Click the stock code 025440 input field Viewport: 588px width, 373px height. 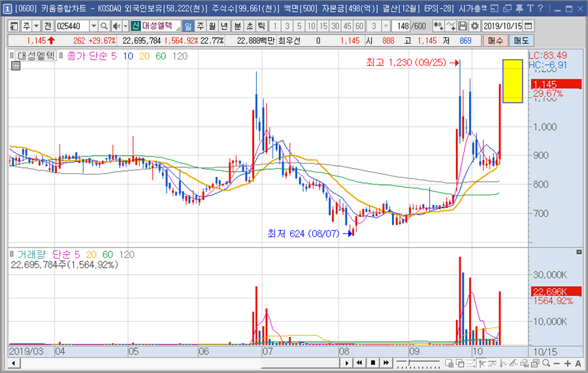(x=73, y=26)
